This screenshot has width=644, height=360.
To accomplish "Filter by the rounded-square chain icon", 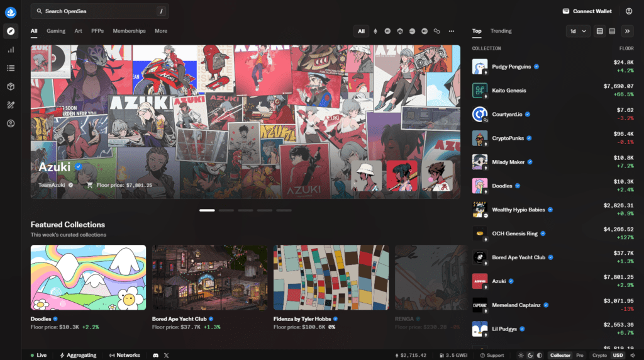I will point(425,31).
